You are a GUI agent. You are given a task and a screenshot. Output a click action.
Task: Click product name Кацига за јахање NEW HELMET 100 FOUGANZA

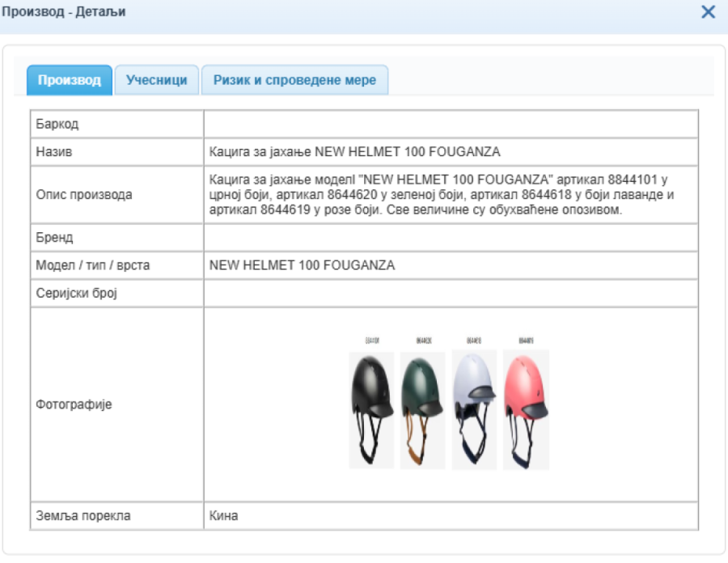(355, 152)
